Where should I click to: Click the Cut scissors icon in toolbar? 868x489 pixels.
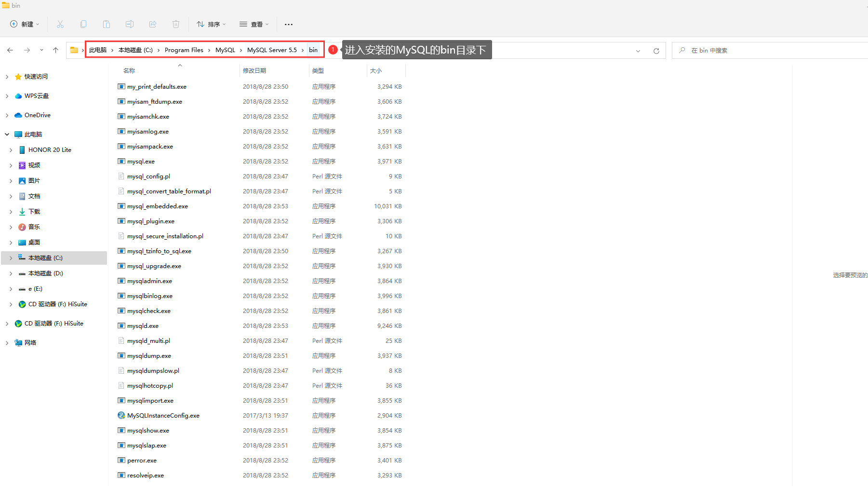point(60,24)
